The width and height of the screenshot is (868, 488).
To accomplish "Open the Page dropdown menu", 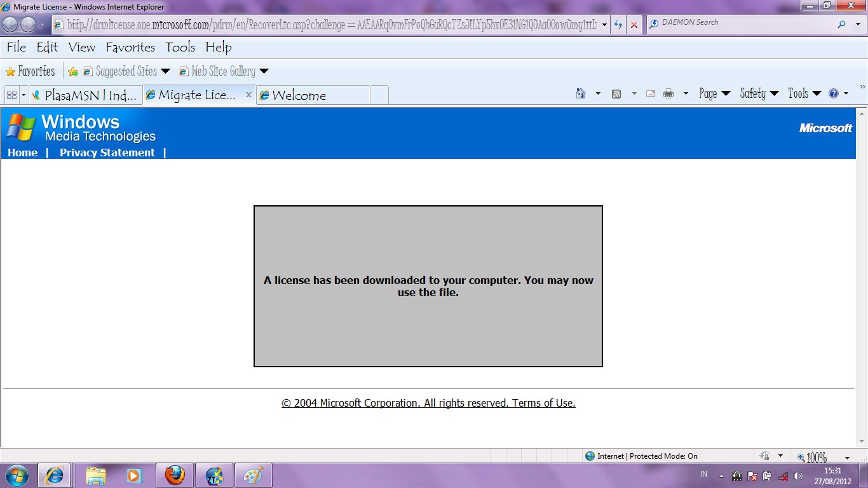I will click(x=714, y=93).
